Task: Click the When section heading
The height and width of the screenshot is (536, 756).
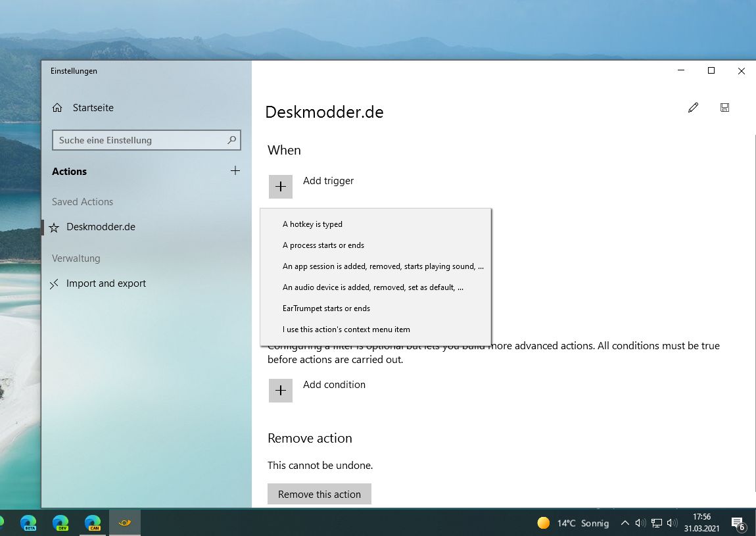Action: click(285, 150)
